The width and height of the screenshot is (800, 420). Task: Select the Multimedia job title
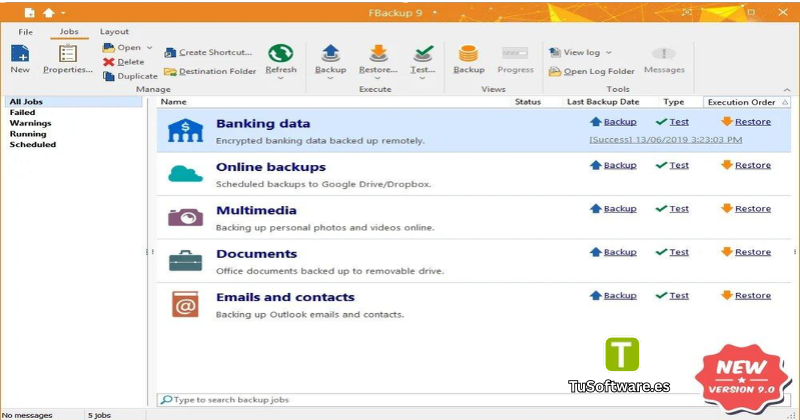tap(256, 210)
